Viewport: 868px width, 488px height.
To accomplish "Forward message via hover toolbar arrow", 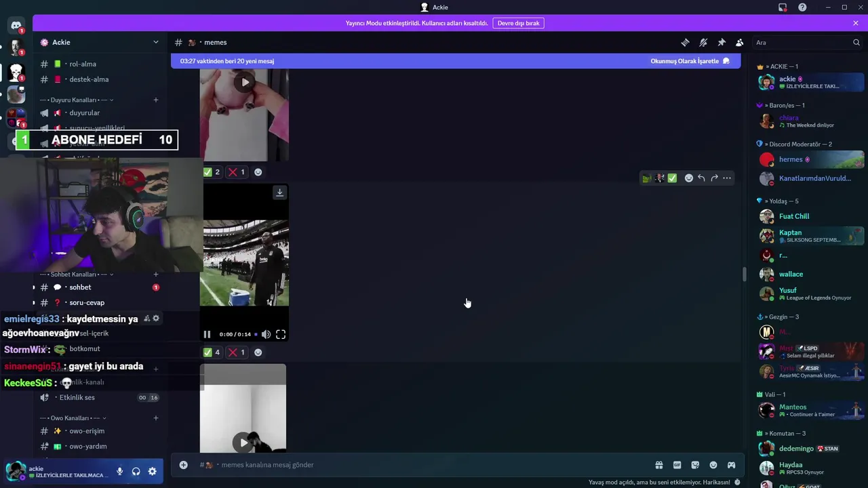I will pos(714,178).
